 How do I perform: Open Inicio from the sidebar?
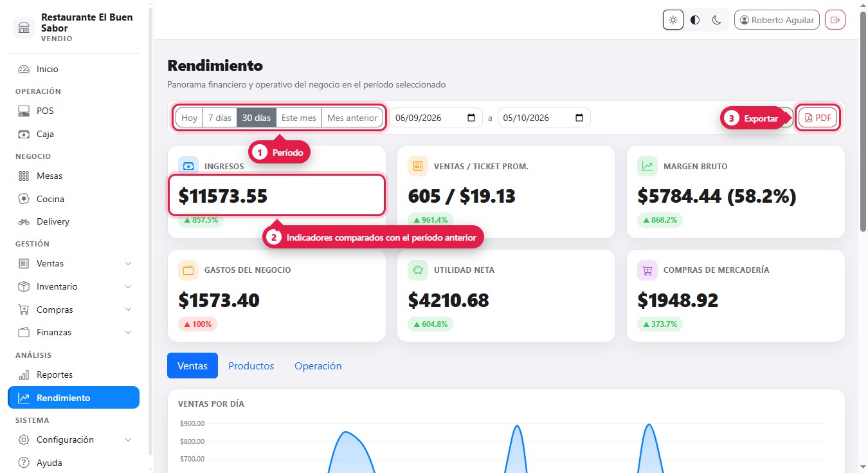73,69
